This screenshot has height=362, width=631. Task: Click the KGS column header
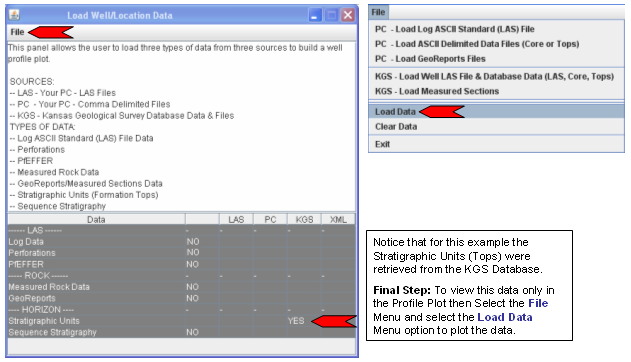coord(304,219)
